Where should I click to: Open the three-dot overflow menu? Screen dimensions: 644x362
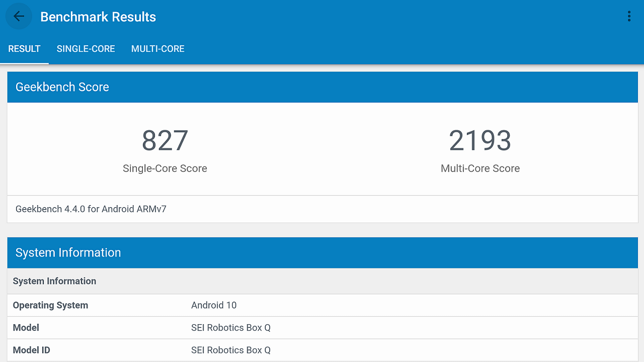click(x=629, y=17)
